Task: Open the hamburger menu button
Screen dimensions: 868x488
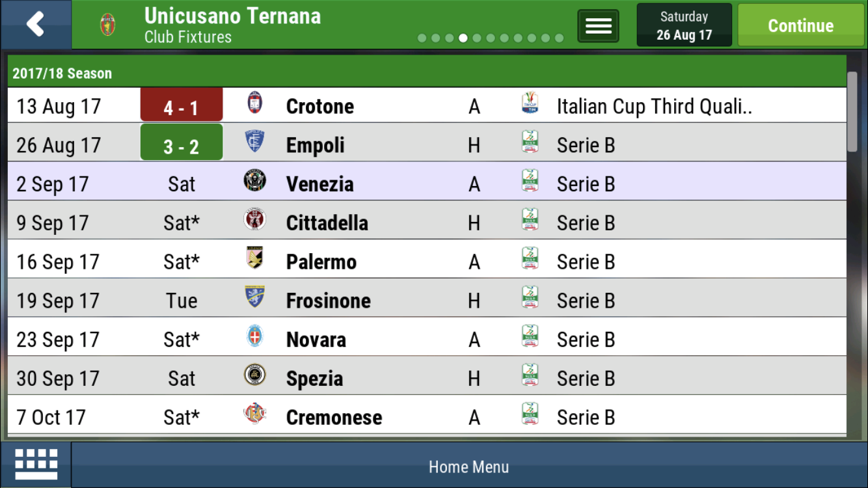Action: coord(598,26)
